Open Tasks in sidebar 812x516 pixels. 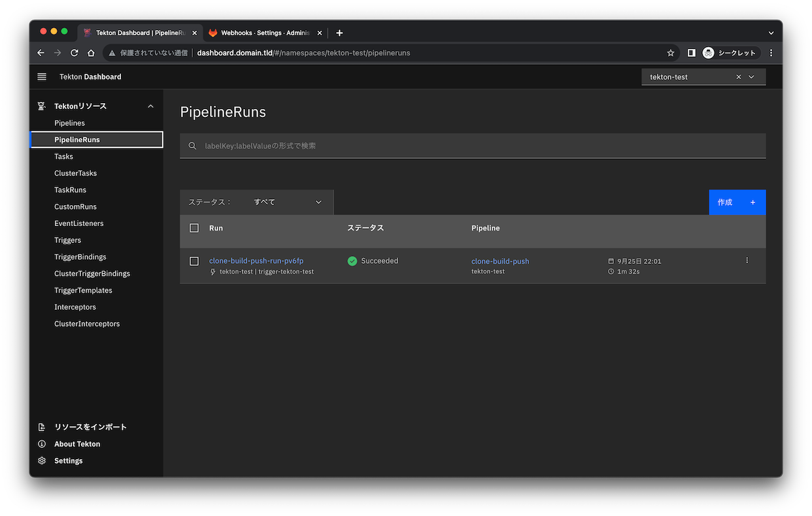click(x=63, y=157)
